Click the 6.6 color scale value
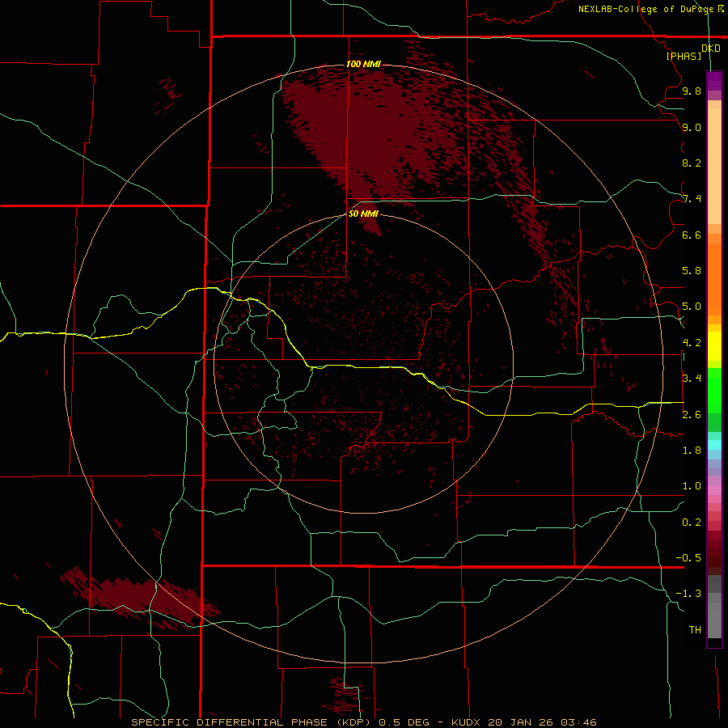 point(692,235)
